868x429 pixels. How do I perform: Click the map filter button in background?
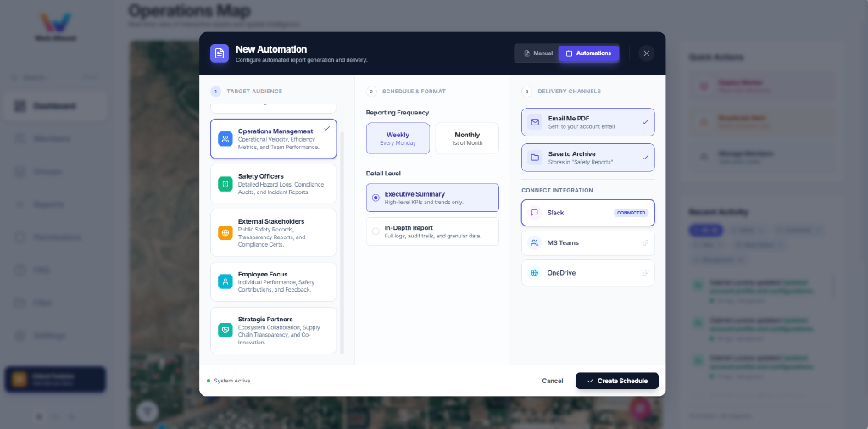[147, 411]
